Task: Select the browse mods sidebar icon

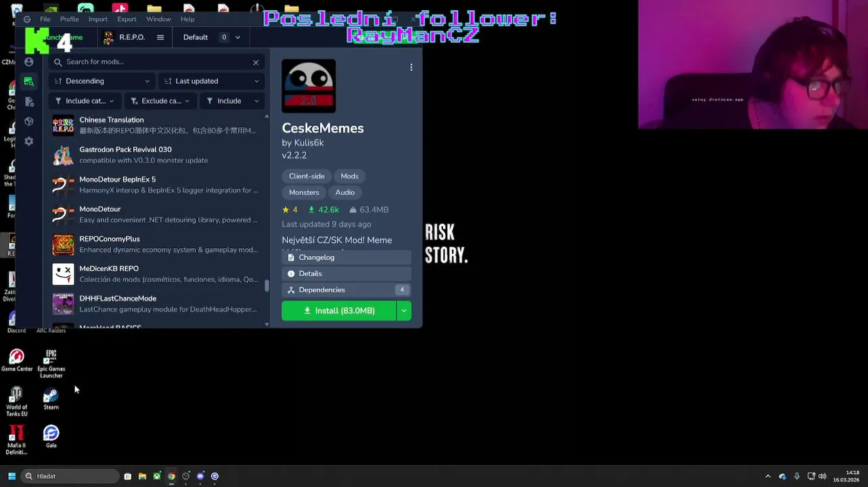Action: click(28, 82)
